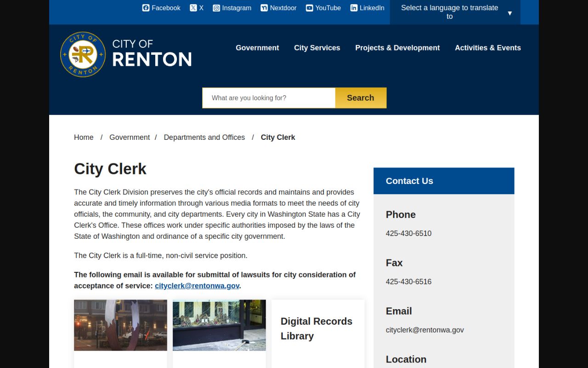Click the Location heading in the sidebar
Screen dimensions: 588x368
click(x=406, y=359)
